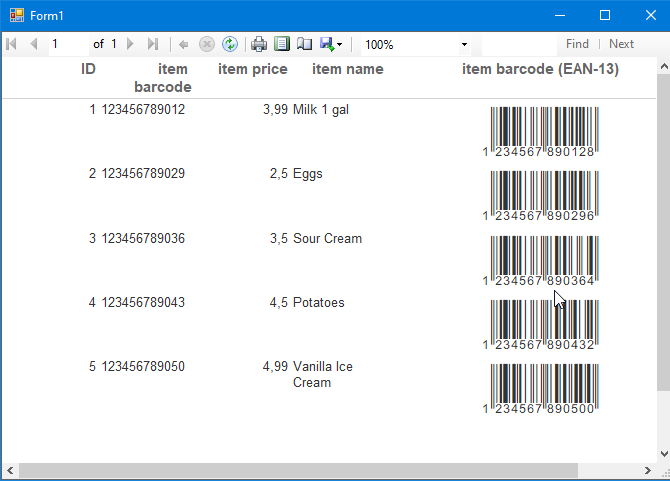Image resolution: width=670 pixels, height=481 pixels.
Task: Jump to the last page button
Action: [153, 44]
